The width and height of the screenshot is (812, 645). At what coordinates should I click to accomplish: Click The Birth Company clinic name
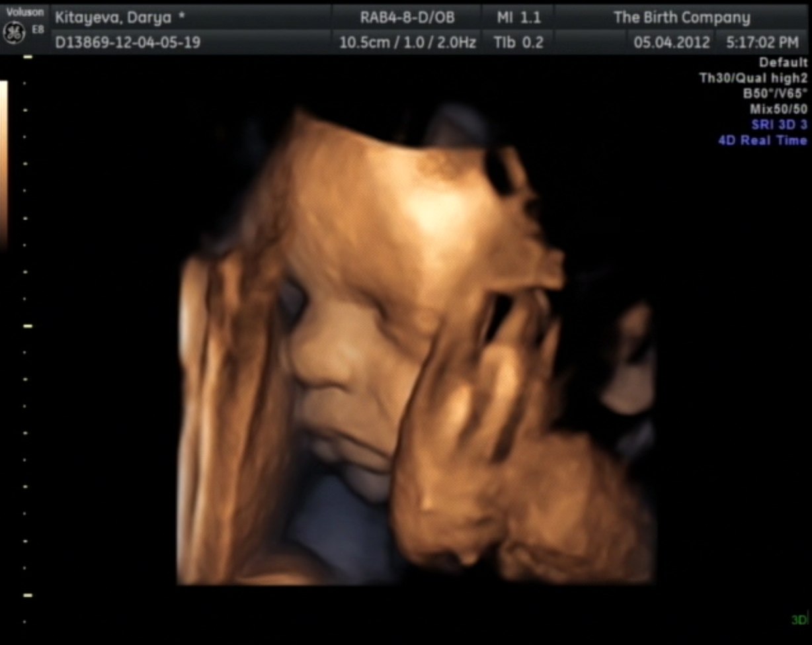681,18
